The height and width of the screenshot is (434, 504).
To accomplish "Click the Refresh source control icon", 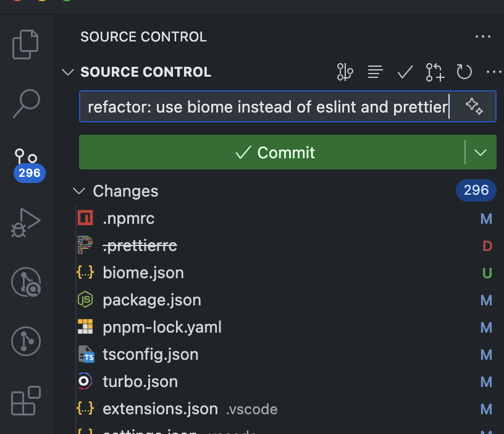I will coord(464,72).
